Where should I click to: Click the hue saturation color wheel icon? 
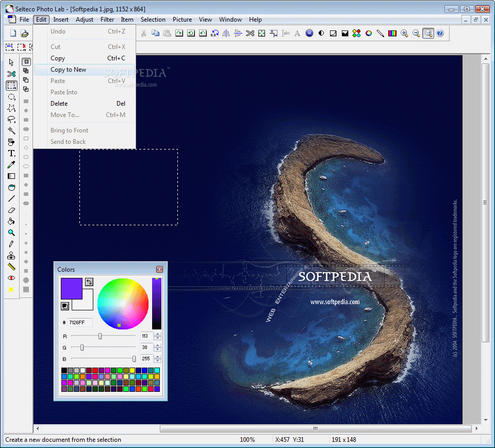[368, 33]
